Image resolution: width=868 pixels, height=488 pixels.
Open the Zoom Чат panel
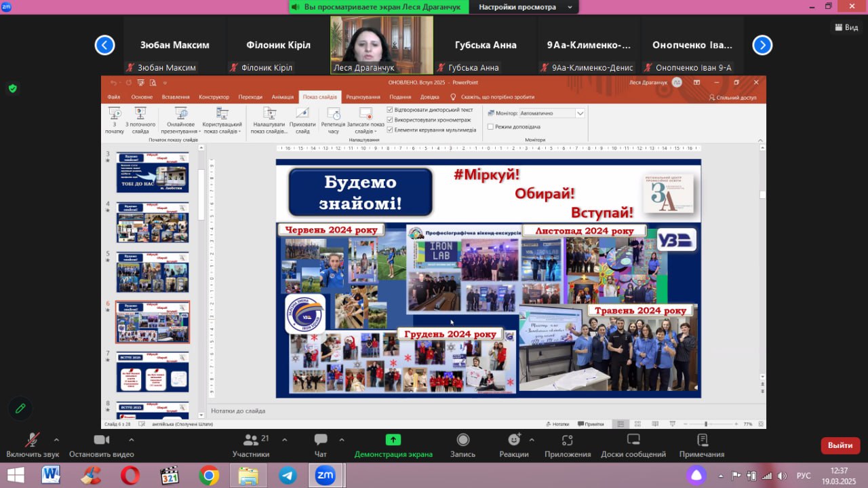321,445
